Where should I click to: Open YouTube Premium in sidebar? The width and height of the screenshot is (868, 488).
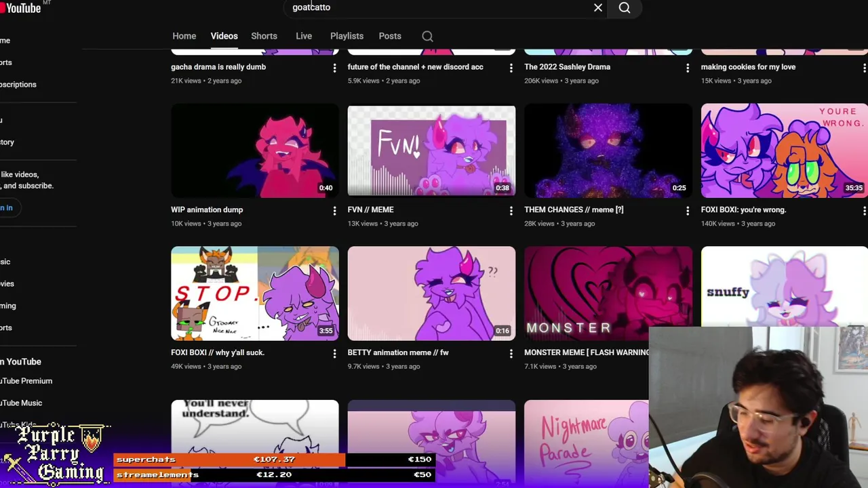click(26, 381)
